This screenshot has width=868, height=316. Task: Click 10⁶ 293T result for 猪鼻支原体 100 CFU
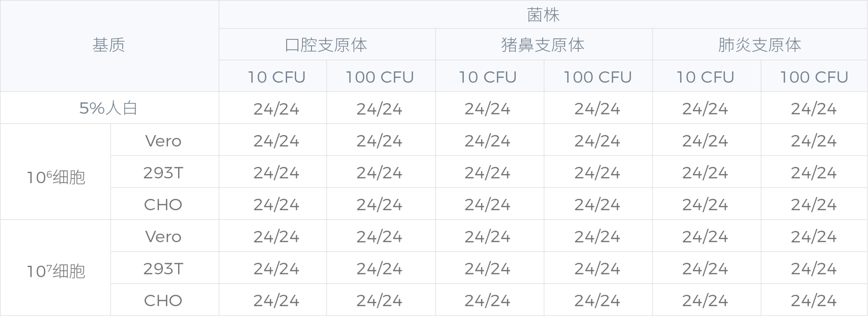(x=597, y=173)
